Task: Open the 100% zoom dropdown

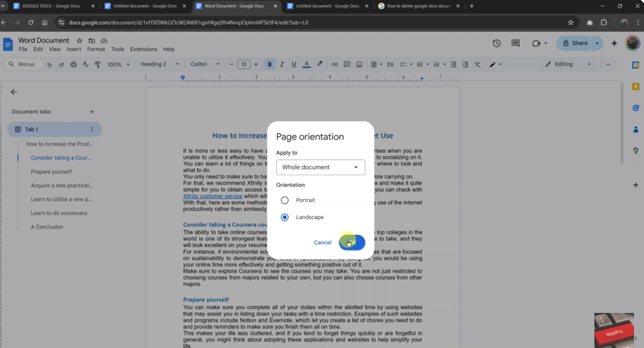Action: (118, 64)
